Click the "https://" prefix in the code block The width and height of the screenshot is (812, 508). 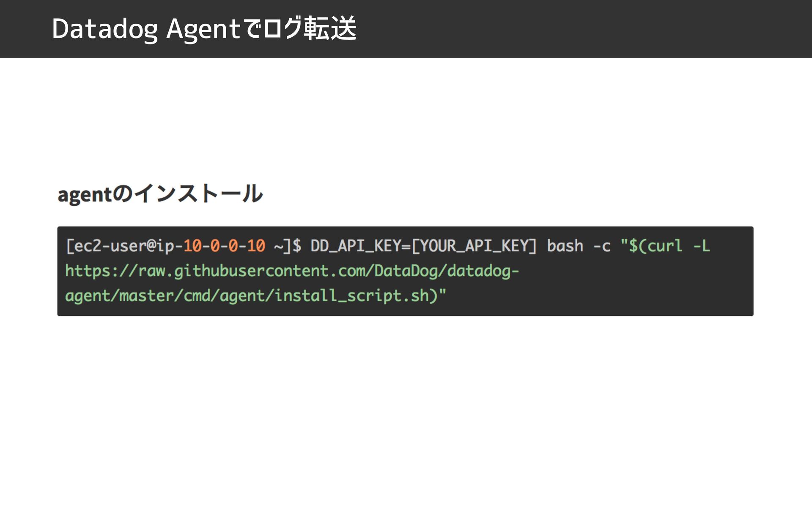point(101,271)
